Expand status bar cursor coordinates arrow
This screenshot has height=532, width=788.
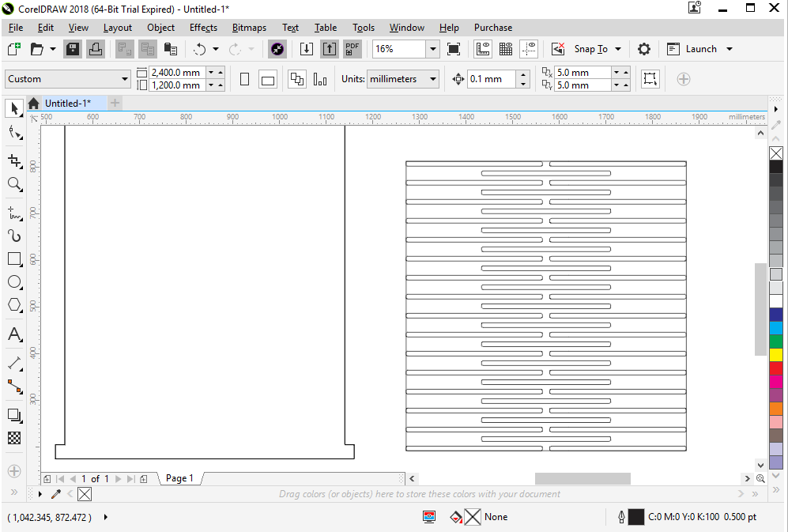pos(106,517)
